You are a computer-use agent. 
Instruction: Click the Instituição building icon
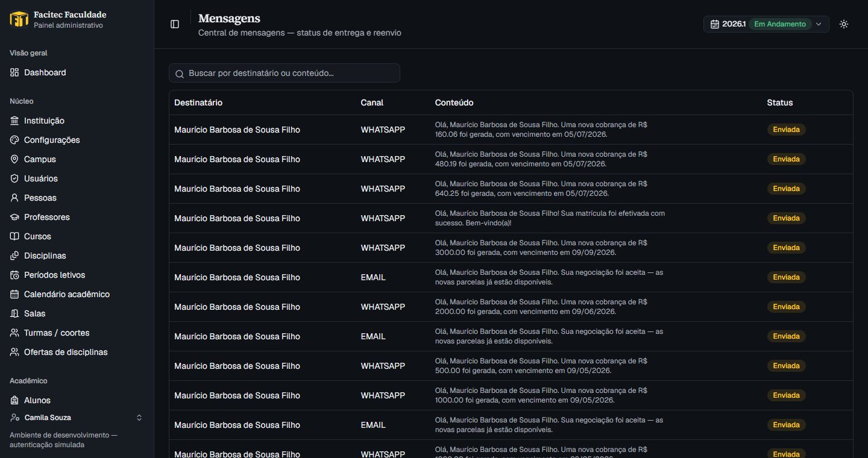(14, 121)
